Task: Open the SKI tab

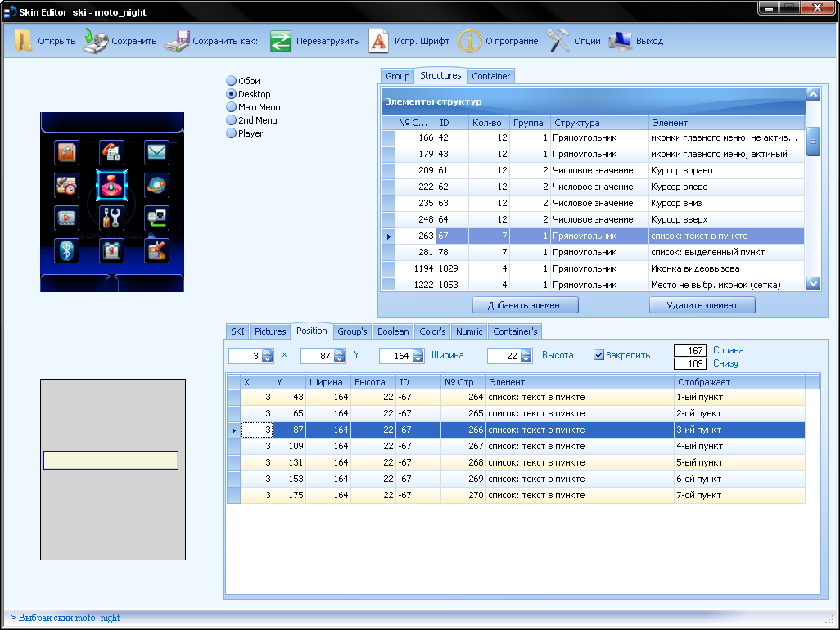Action: (237, 331)
